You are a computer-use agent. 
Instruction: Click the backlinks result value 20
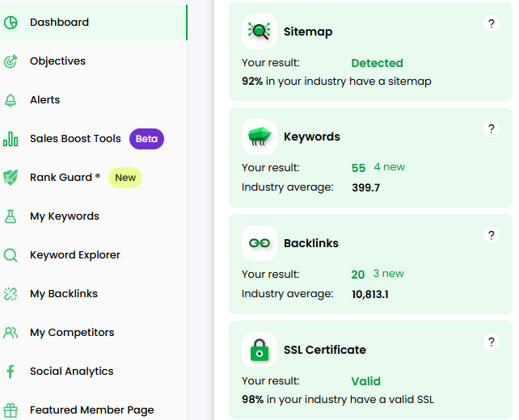pos(358,275)
